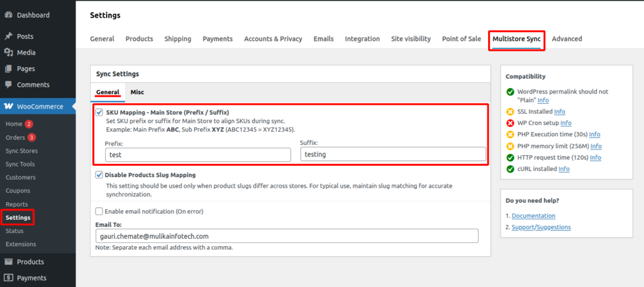Enable email notification on error checkbox
The width and height of the screenshot is (644, 287).
tap(99, 211)
